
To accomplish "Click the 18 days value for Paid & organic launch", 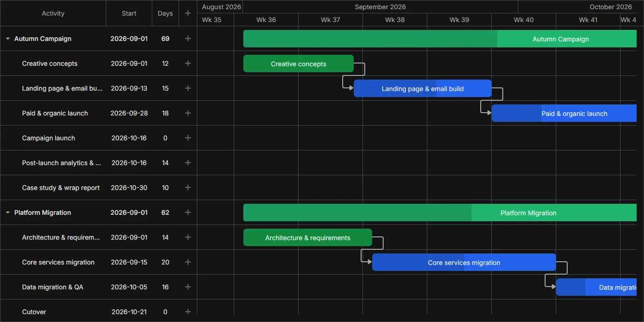I will (x=165, y=113).
